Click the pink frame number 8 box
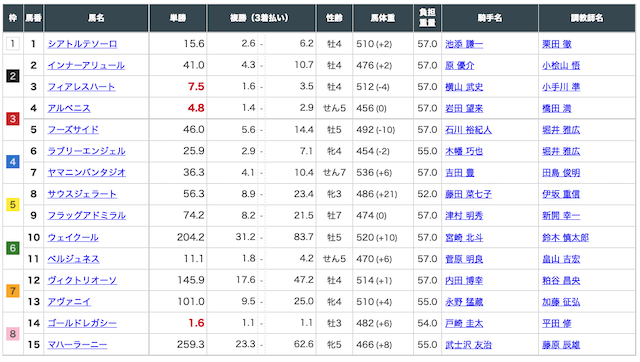 [13, 334]
